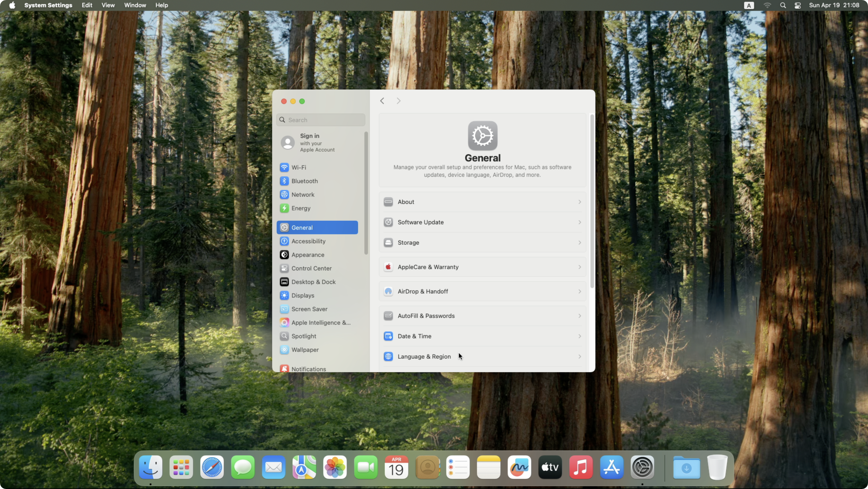The image size is (868, 489).
Task: Open Reminders from the Dock
Action: (x=458, y=467)
